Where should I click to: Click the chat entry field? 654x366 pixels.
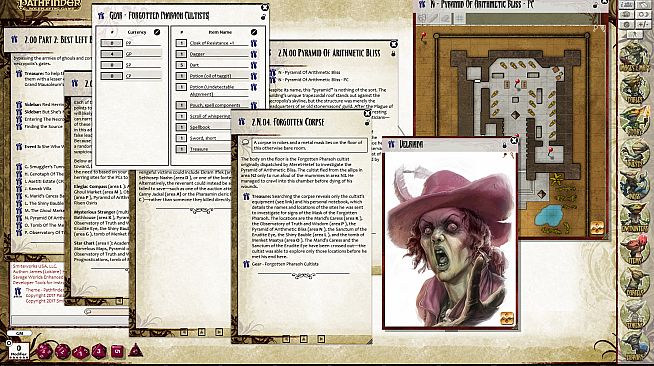(70, 320)
